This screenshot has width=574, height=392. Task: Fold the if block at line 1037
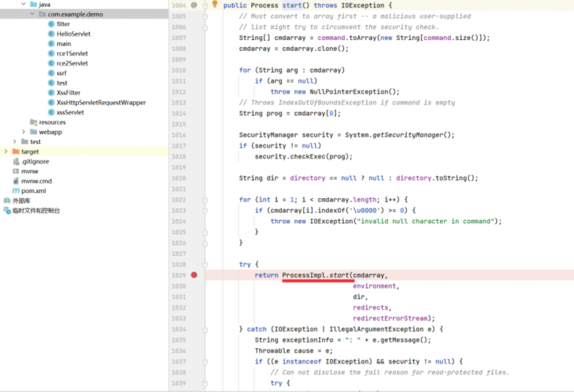205,362
